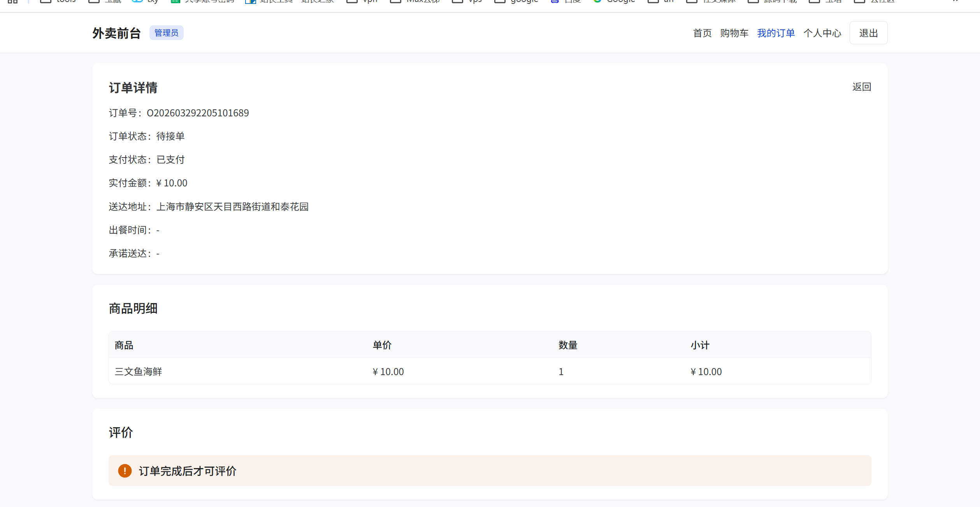980x507 pixels.
Task: Open 个人中心 in the header
Action: [x=822, y=33]
